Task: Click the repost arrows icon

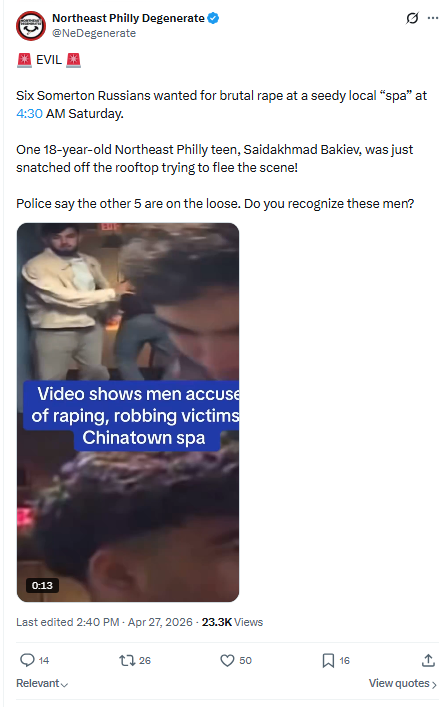Action: click(127, 661)
